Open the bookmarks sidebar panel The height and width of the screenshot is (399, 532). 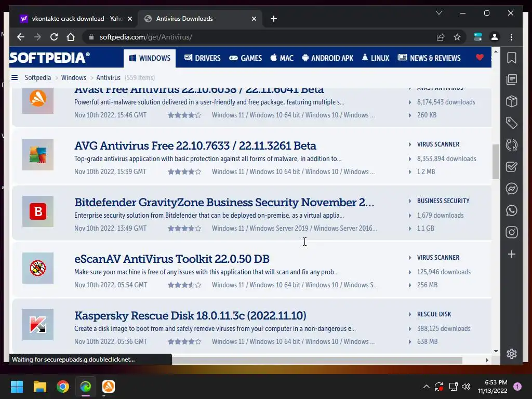coord(512,58)
